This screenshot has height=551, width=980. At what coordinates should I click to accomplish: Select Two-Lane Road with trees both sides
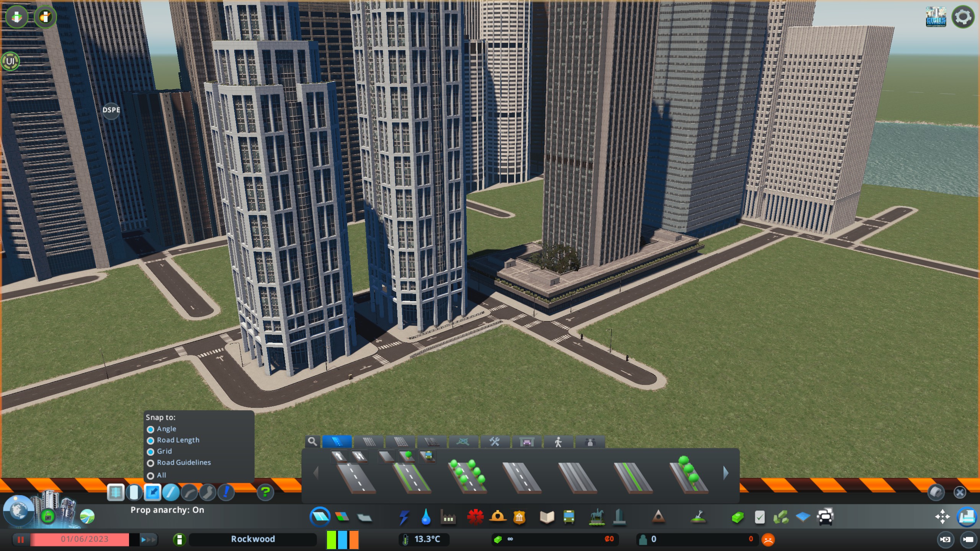468,476
